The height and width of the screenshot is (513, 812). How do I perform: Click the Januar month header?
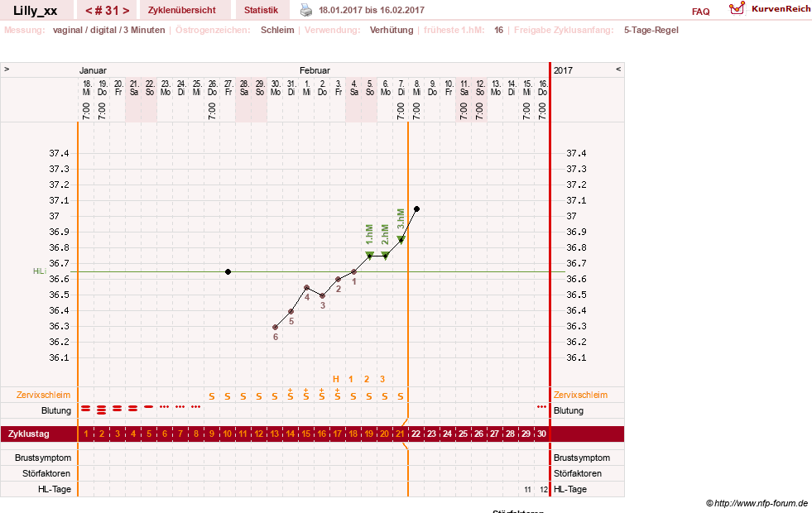(x=93, y=70)
